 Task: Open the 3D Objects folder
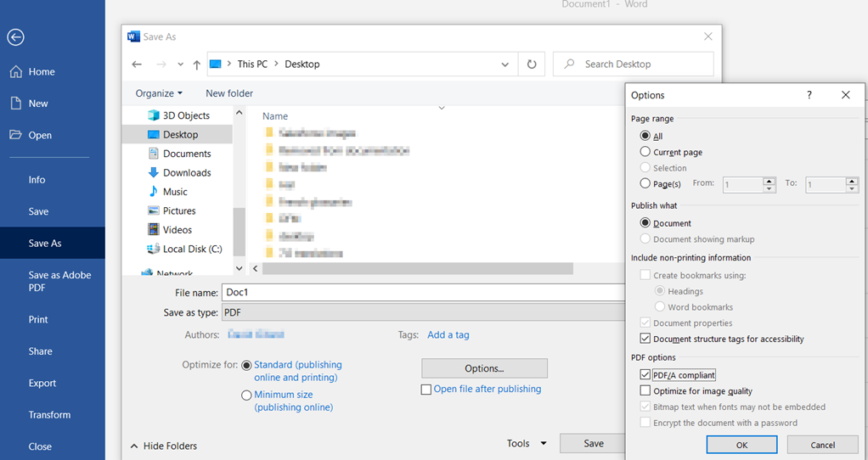tap(185, 115)
